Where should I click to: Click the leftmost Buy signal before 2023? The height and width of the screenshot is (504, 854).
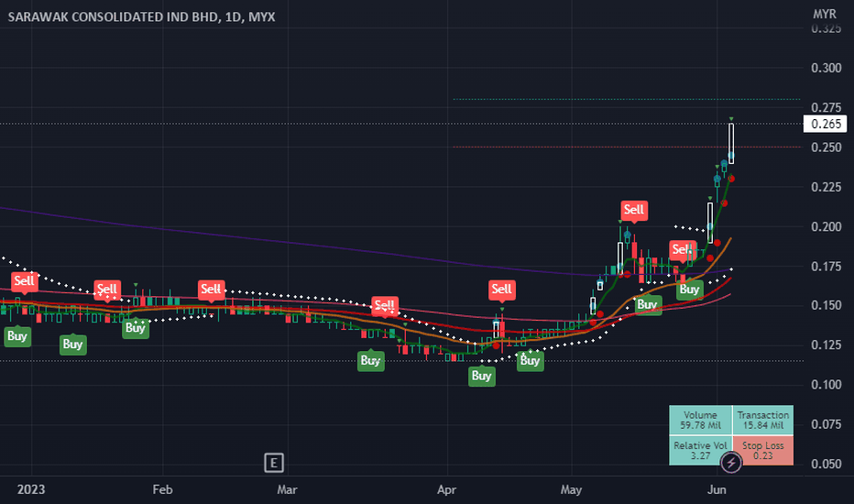17,335
